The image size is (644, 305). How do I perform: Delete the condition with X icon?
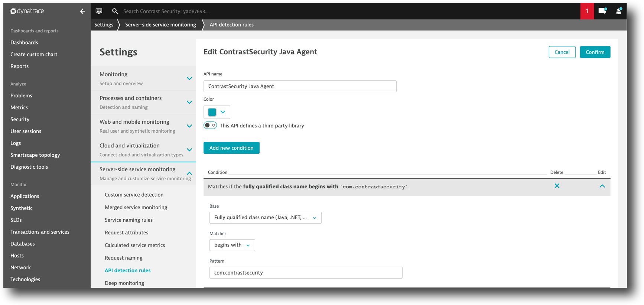coord(557,186)
